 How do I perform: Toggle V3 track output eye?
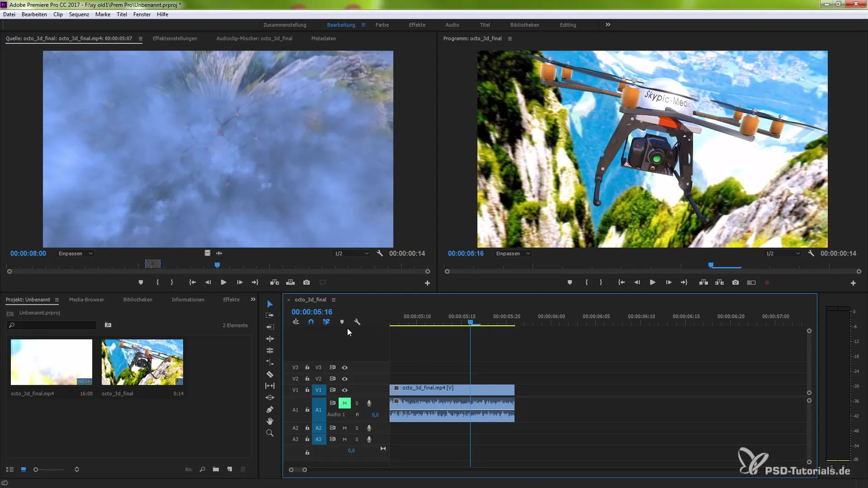[x=344, y=367]
